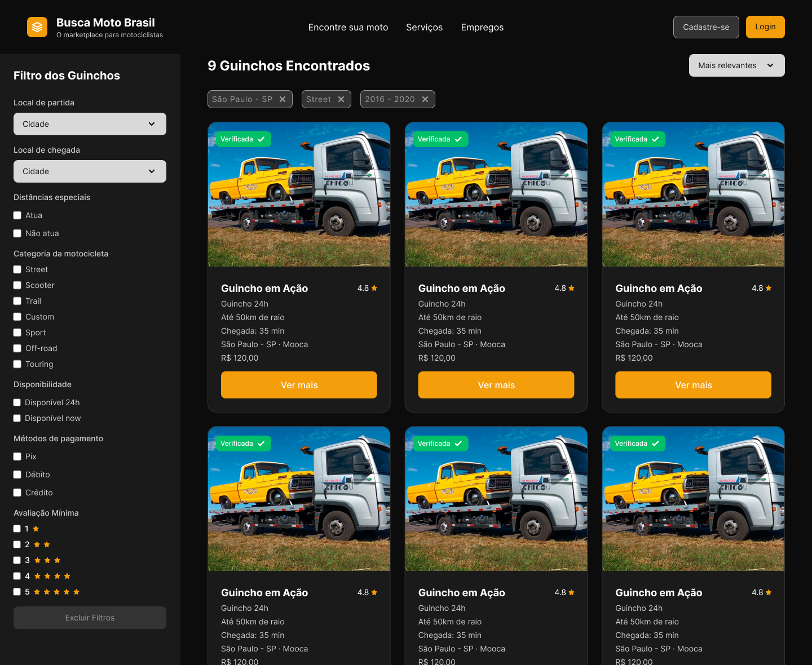Screen dimensions: 812x665
Task: Click the orange Login button
Action: tap(765, 27)
